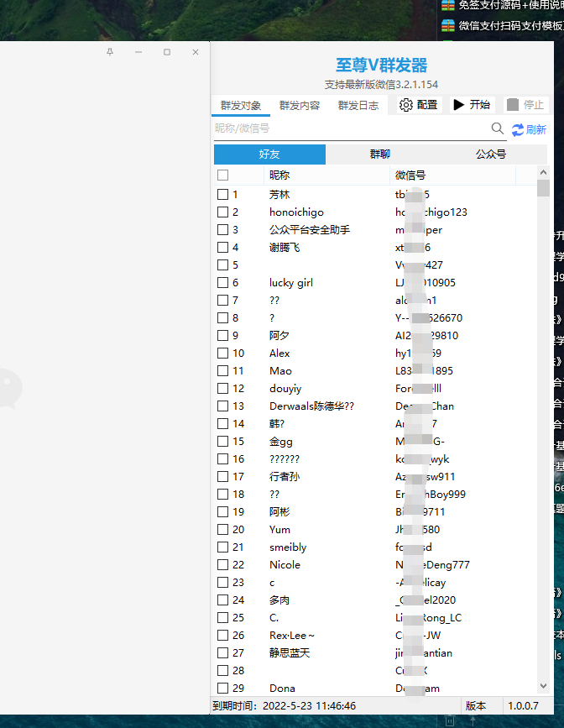Image resolution: width=564 pixels, height=728 pixels.
Task: Switch to 群发内容 tab
Action: (300, 106)
